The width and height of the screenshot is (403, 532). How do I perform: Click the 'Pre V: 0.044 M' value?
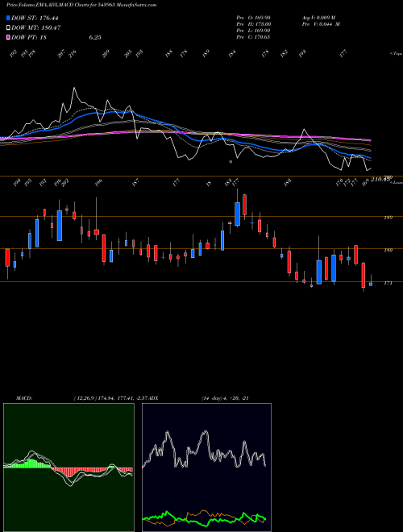tap(321, 24)
